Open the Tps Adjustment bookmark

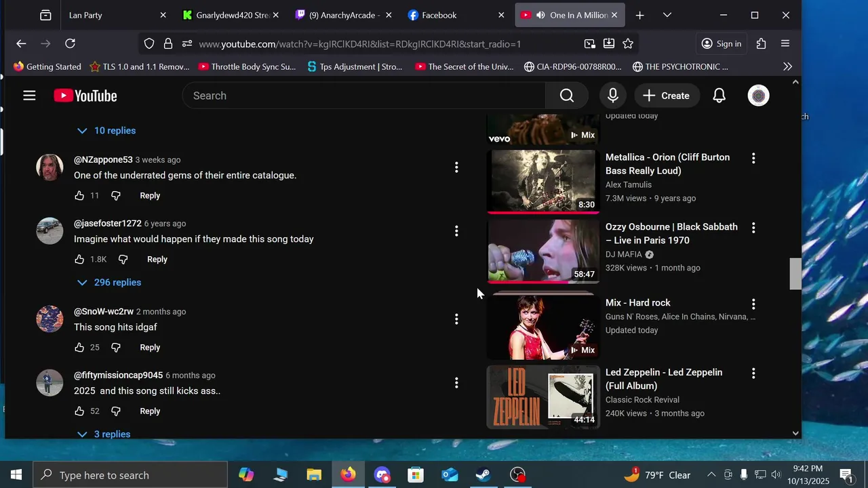(355, 66)
